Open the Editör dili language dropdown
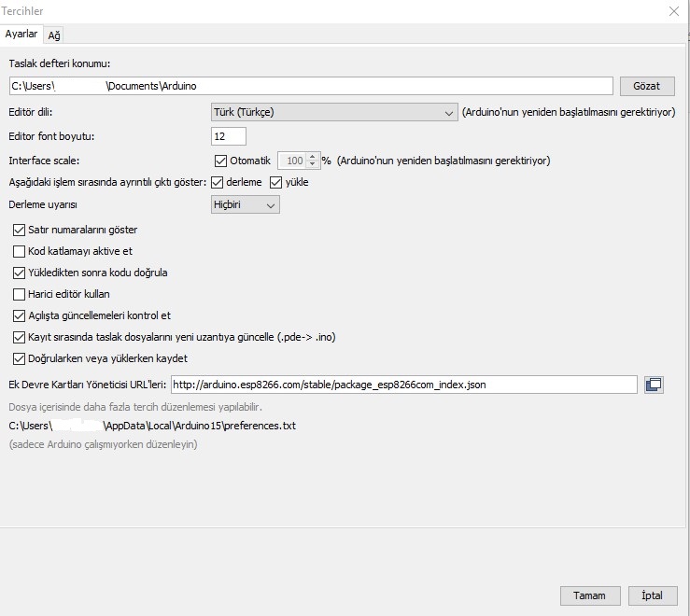690x616 pixels. 334,112
